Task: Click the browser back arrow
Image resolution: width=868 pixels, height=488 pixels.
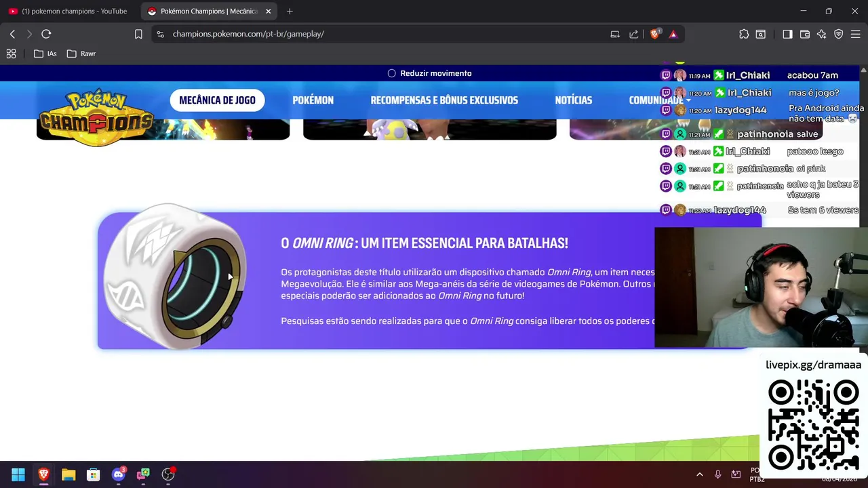Action: (12, 34)
